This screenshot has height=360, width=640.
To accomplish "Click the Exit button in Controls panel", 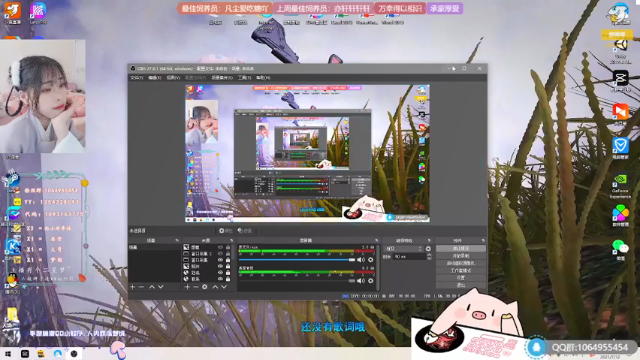I will 461,285.
